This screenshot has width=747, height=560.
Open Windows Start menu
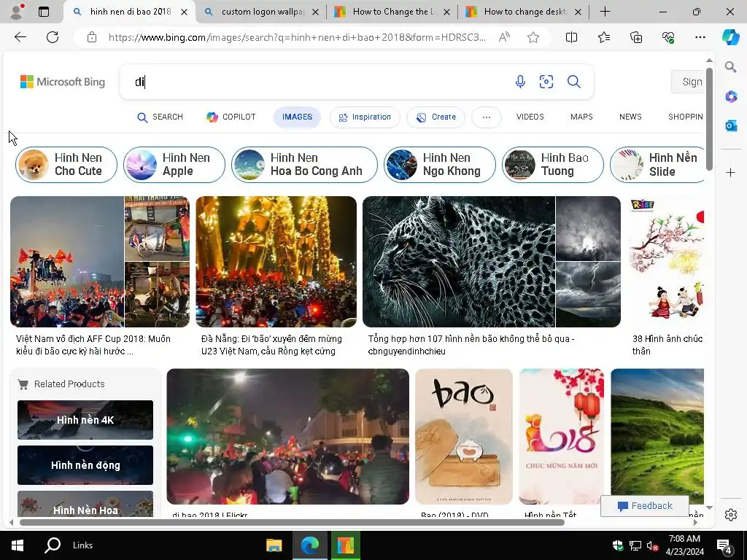tap(18, 545)
